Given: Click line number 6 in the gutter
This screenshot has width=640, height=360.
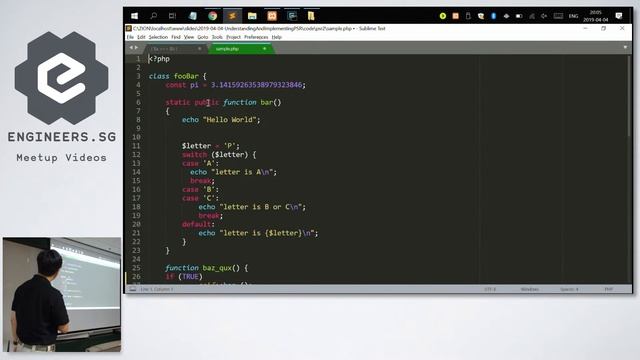Looking at the screenshot, I should pyautogui.click(x=138, y=102).
